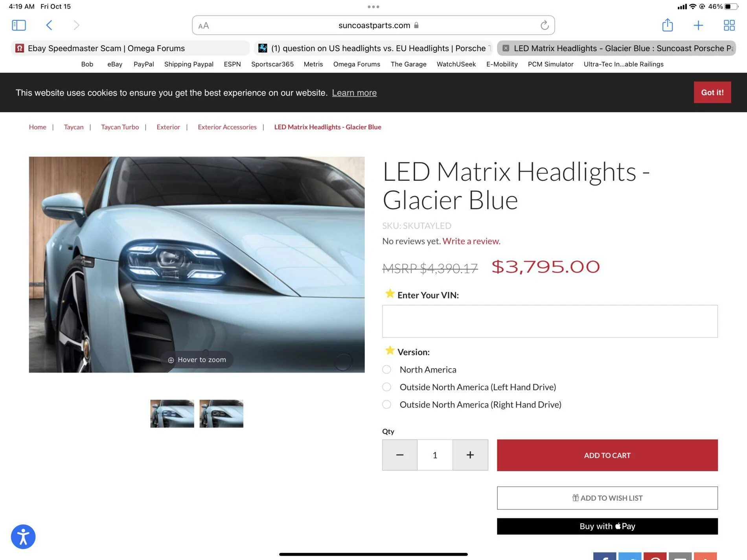Switch to US vs EU headlights tab
The width and height of the screenshot is (747, 560).
coord(373,48)
